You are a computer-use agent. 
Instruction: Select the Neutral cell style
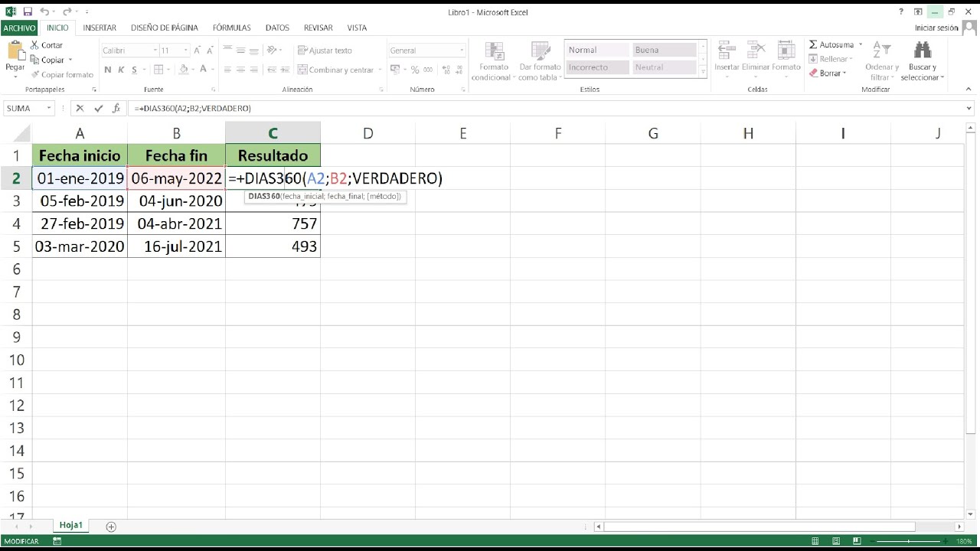(665, 67)
